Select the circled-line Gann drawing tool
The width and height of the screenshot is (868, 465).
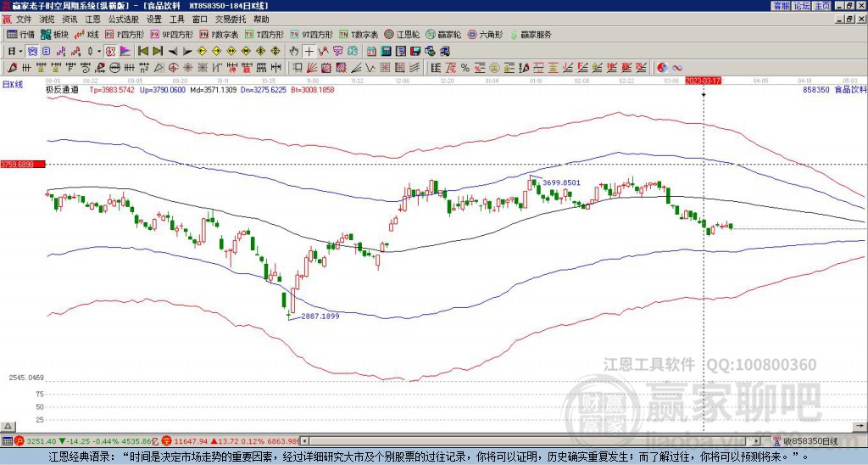click(x=115, y=68)
